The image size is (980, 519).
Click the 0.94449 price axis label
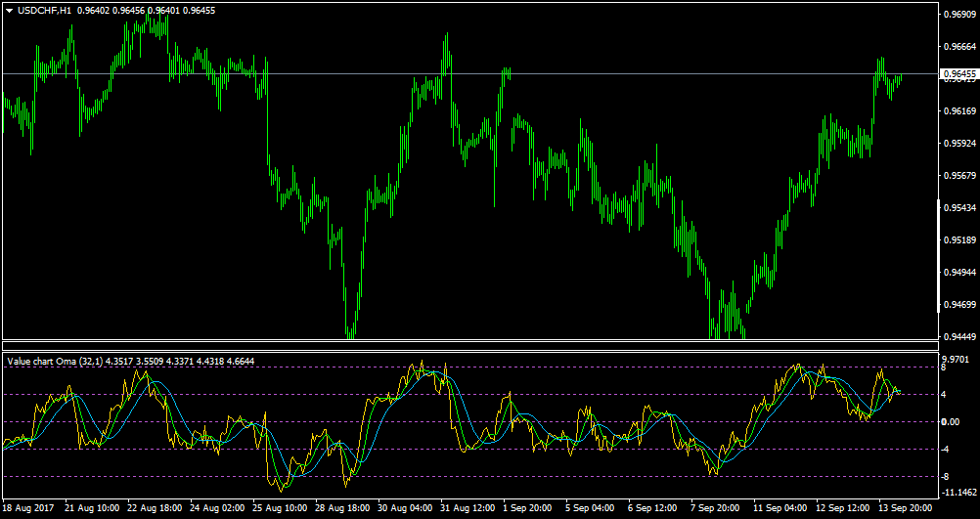tap(959, 336)
